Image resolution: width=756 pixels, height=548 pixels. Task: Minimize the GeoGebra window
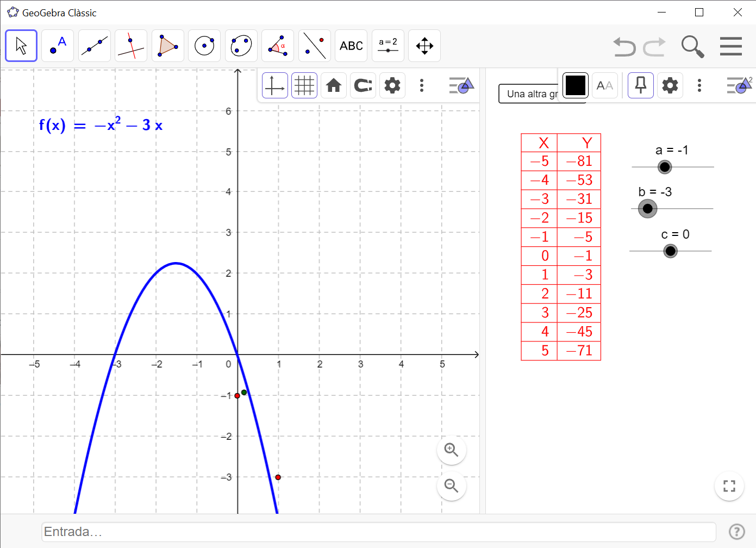[662, 12]
